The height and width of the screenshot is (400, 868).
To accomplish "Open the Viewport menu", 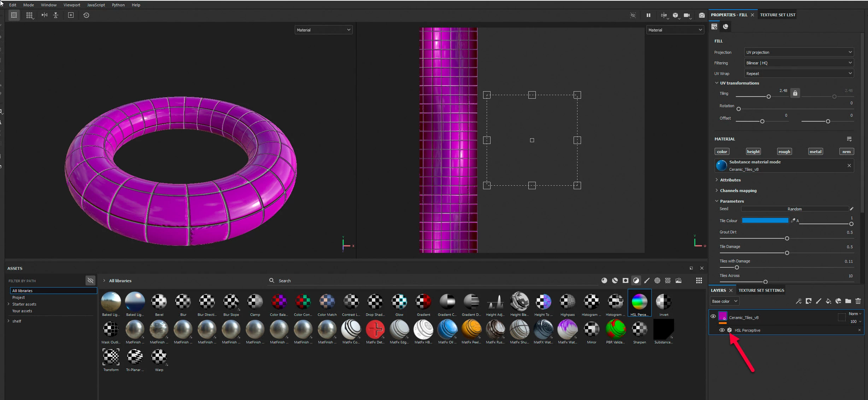I will (72, 5).
